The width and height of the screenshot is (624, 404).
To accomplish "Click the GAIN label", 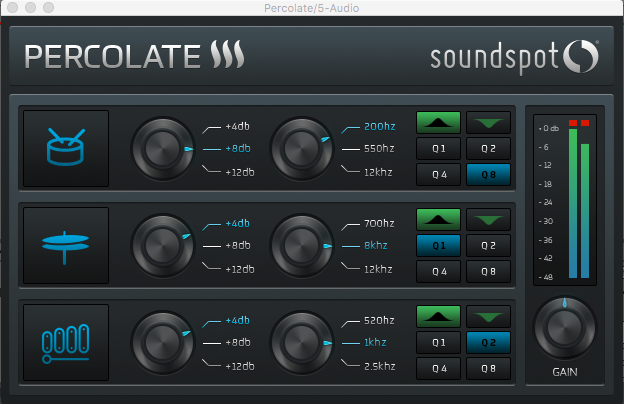I will [x=565, y=372].
